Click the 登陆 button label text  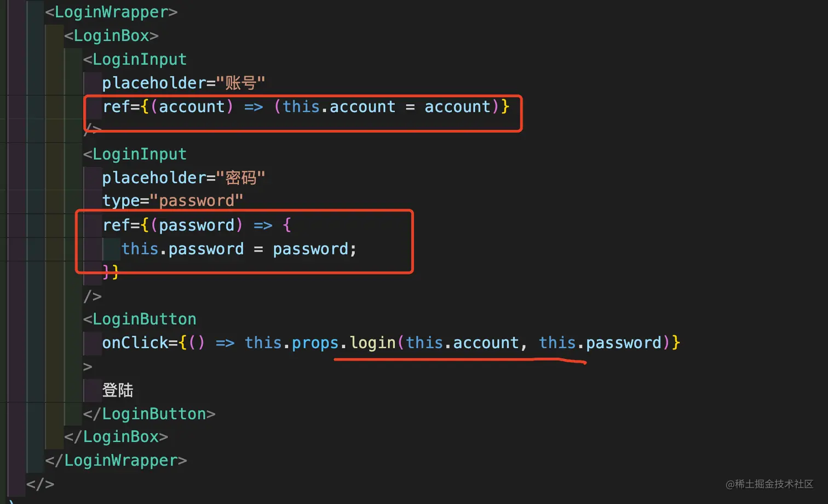118,390
